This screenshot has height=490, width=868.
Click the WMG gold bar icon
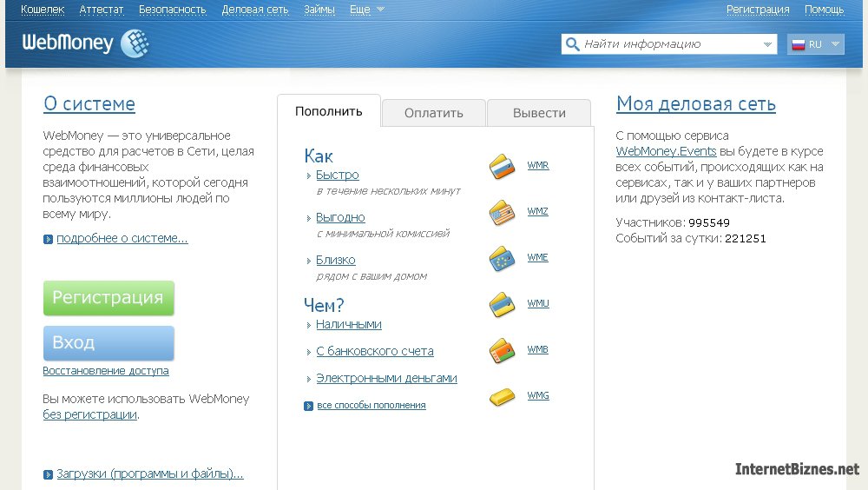tap(502, 396)
